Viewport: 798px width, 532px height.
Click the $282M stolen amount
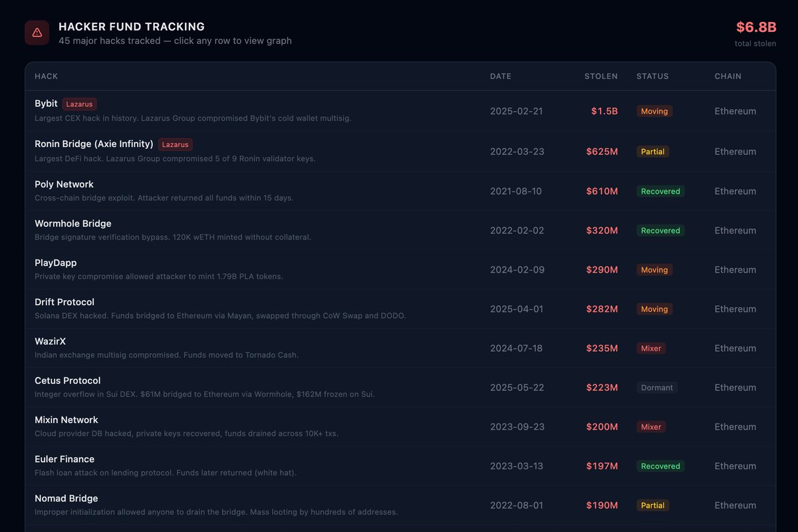coord(602,309)
